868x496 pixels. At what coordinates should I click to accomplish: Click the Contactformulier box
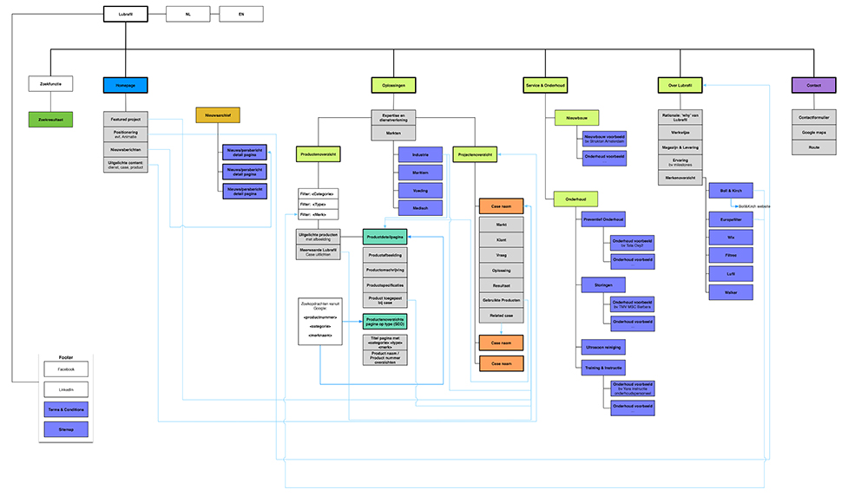[x=813, y=117]
